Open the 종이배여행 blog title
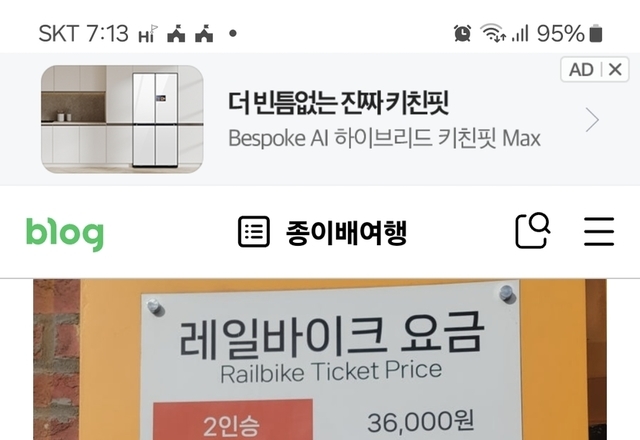640x440 pixels. (x=346, y=233)
